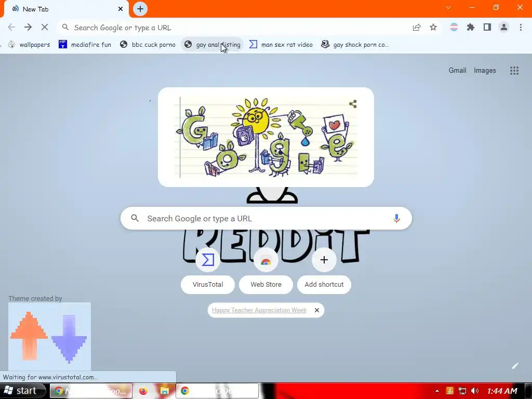Open the Teacher Appreciation Google Doodle
The width and height of the screenshot is (532, 399).
(265, 137)
